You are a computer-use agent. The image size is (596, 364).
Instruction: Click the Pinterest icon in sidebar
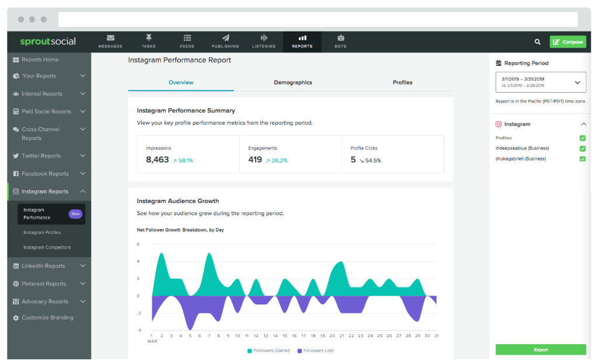pos(16,284)
